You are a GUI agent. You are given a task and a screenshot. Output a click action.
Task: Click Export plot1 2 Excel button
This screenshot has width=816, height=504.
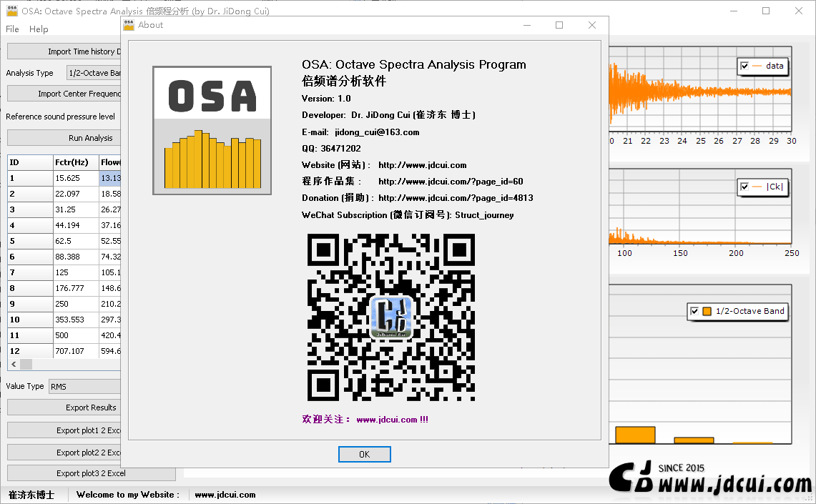pyautogui.click(x=64, y=430)
